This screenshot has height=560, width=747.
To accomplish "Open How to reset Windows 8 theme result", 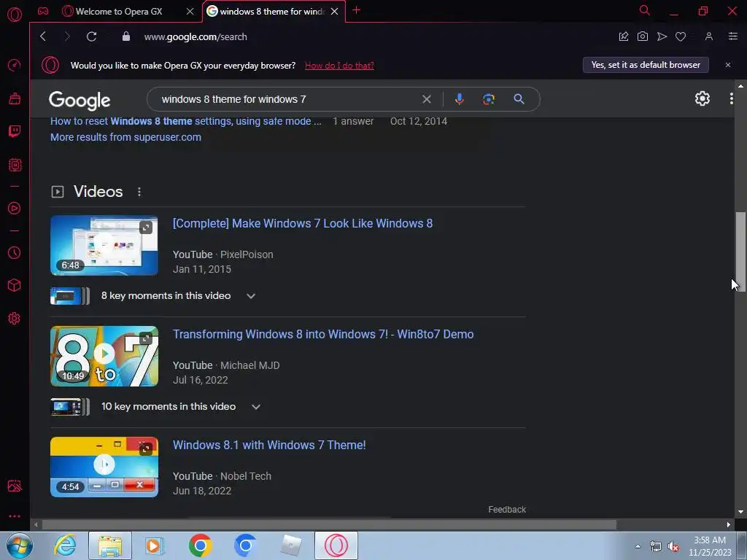I will 186,121.
